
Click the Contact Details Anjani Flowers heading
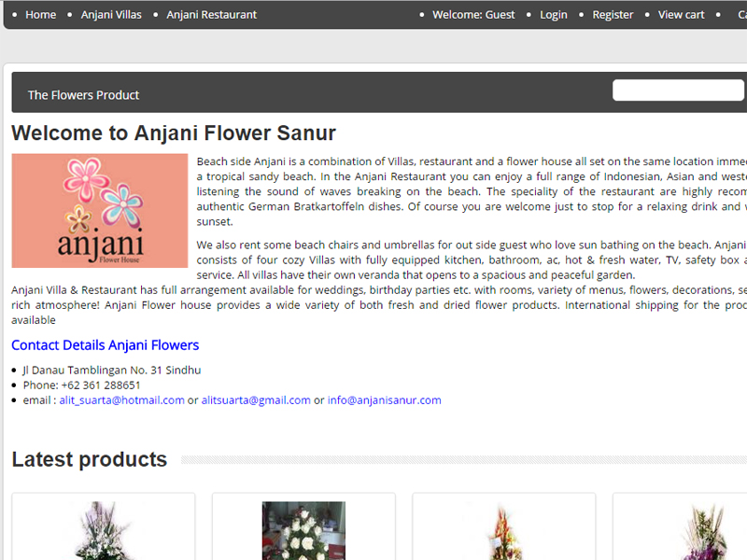click(x=105, y=345)
